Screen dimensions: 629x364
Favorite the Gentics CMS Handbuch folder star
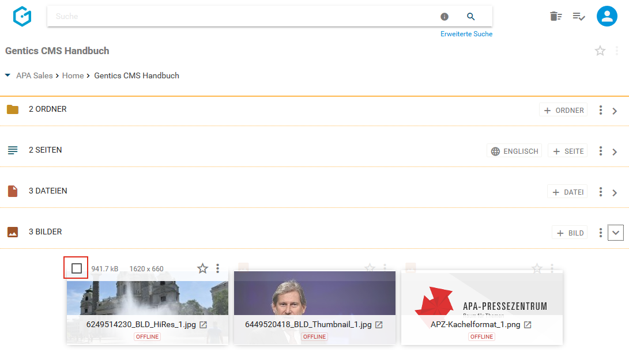coord(600,51)
